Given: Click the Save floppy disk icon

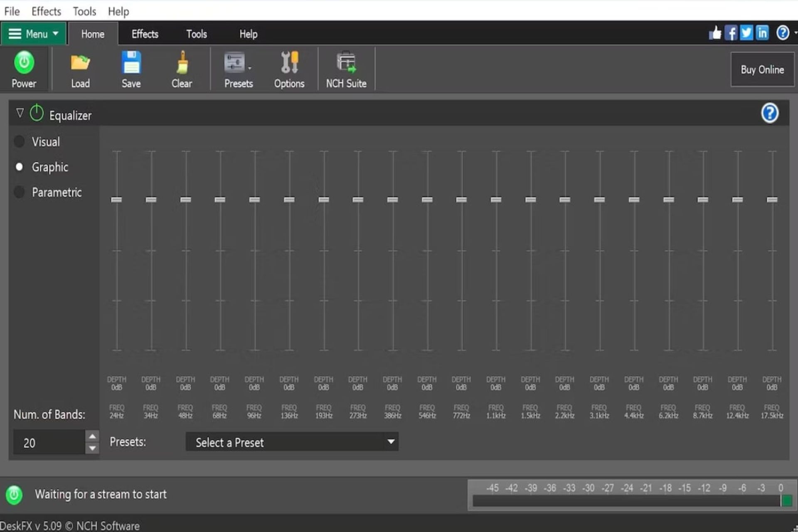Looking at the screenshot, I should click(x=131, y=63).
